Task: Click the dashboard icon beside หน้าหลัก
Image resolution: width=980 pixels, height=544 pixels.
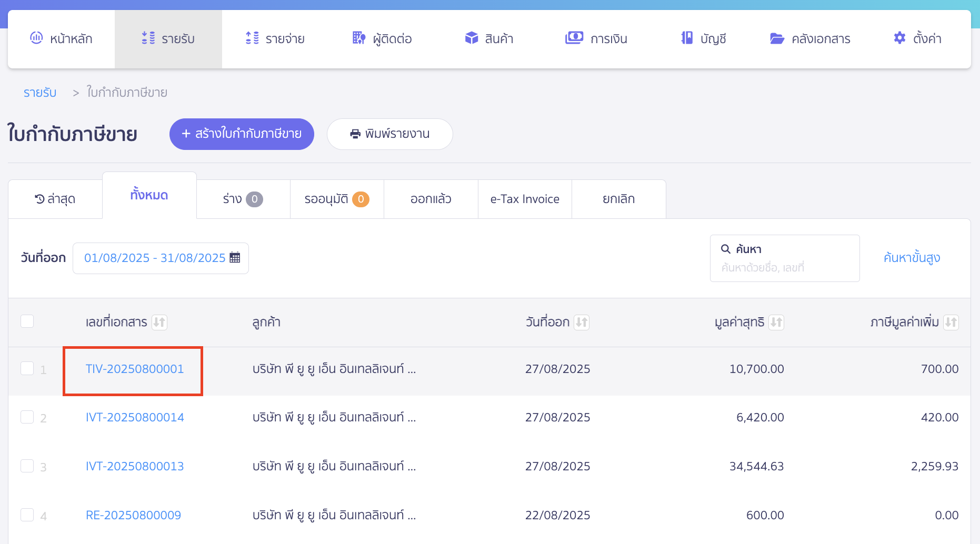Action: point(36,38)
